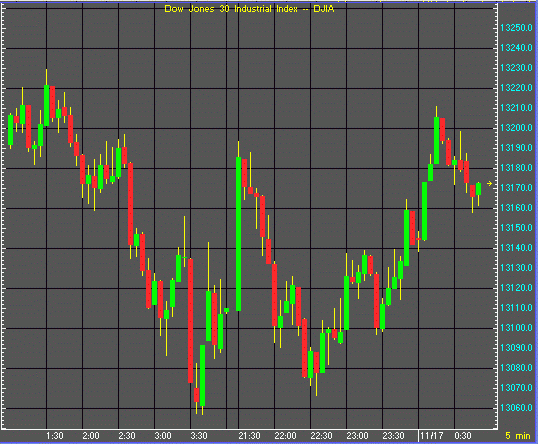Viewport: 538px width, 444px height.
Task: Click the 13130.0 price axis label
Action: [x=516, y=268]
